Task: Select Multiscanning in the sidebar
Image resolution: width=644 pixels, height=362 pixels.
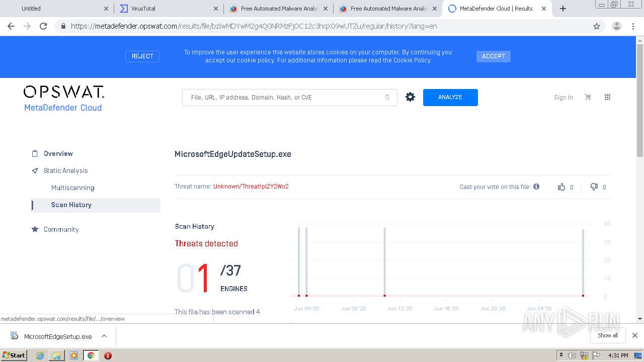Action: coord(72,188)
